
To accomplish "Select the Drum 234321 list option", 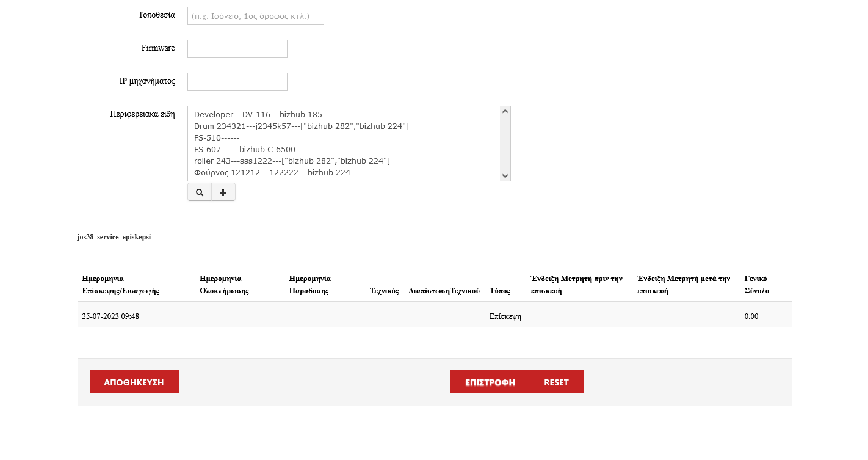I will coord(301,126).
